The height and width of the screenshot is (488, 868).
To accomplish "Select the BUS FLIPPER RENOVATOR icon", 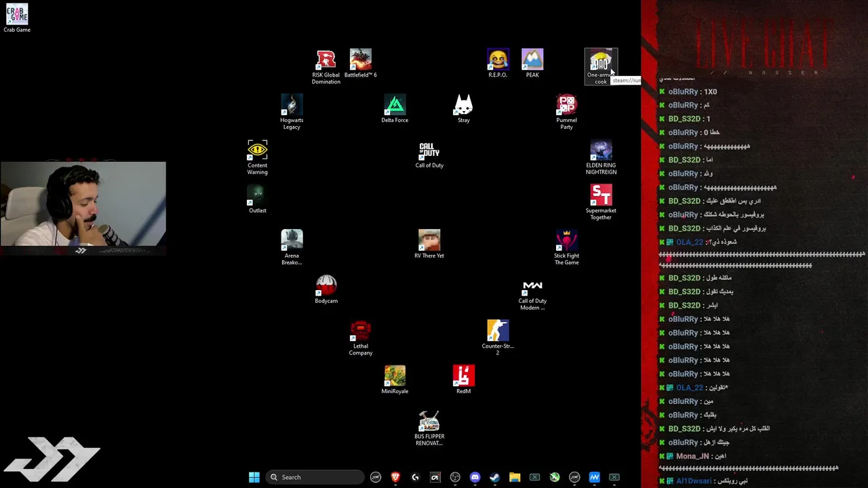I will (x=429, y=428).
